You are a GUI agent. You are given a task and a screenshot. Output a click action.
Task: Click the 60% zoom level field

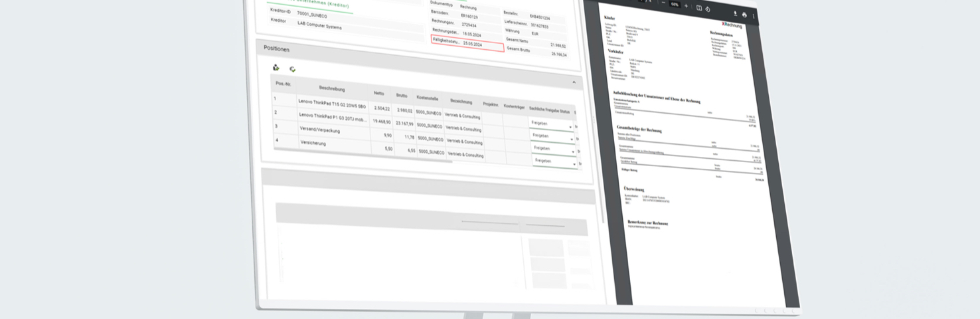(675, 4)
